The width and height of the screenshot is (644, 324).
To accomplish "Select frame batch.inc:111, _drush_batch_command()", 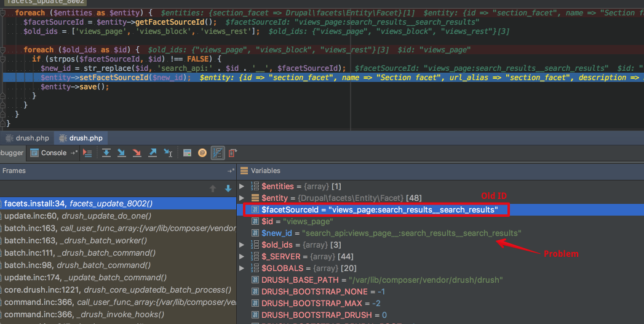I will pyautogui.click(x=118, y=253).
